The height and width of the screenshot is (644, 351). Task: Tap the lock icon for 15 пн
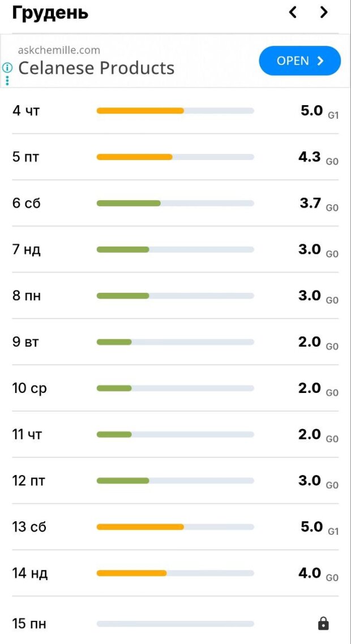(323, 624)
